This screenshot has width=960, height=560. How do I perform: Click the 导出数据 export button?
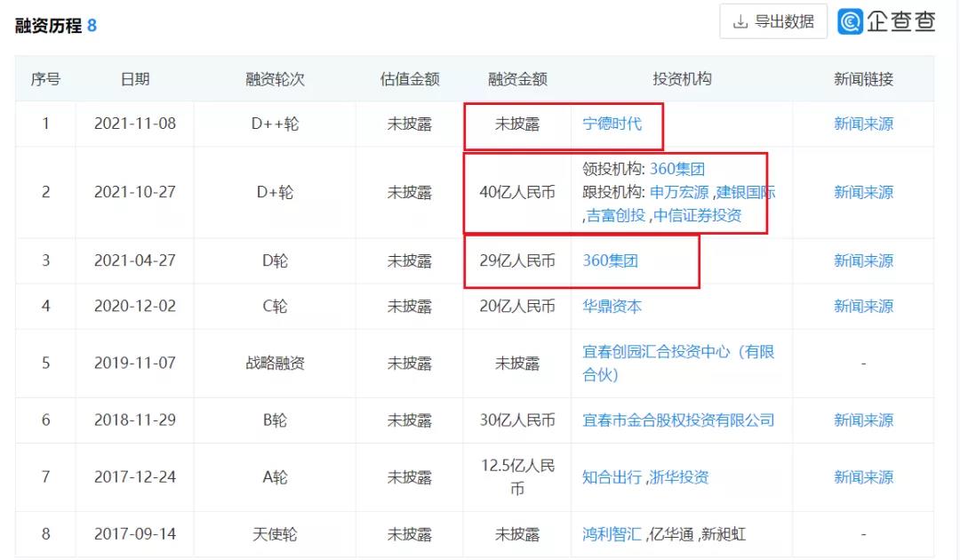tap(773, 21)
